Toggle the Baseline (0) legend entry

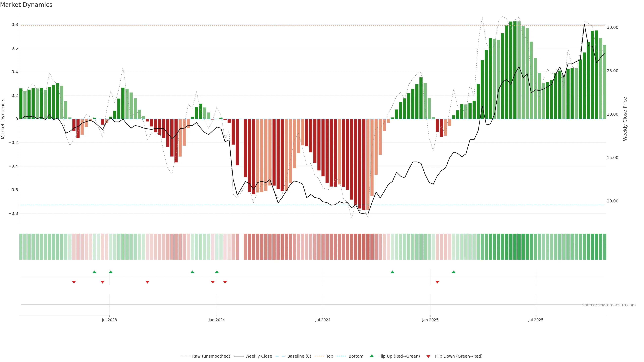[x=299, y=356]
